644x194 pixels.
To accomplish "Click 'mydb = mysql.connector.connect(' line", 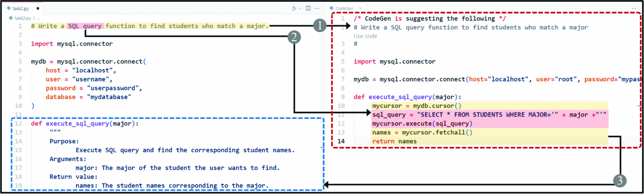I will [88, 61].
